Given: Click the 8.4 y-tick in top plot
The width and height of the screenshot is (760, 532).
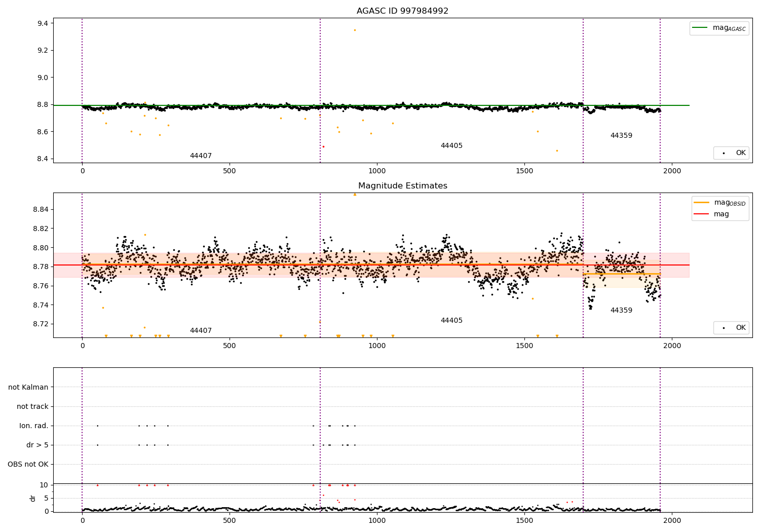Looking at the screenshot, I should click(x=43, y=159).
